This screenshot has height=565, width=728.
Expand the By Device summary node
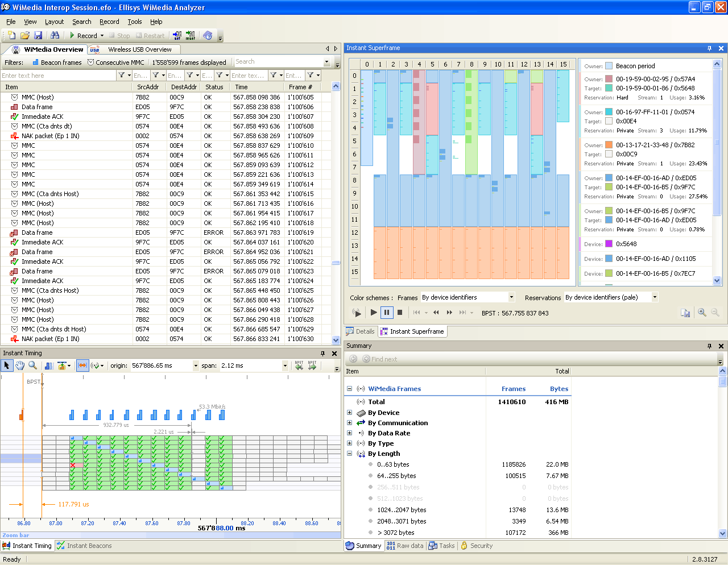point(349,413)
